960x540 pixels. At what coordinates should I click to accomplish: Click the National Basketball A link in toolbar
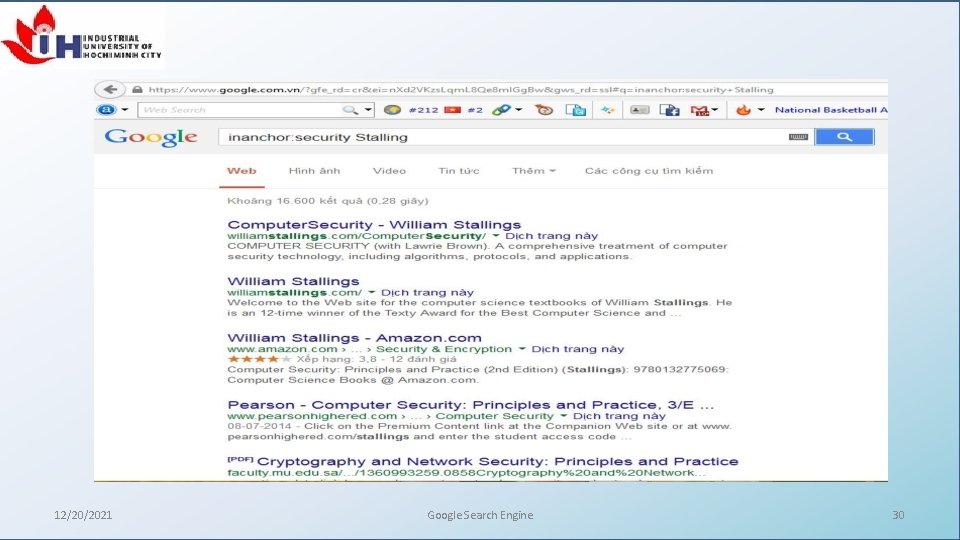[831, 110]
